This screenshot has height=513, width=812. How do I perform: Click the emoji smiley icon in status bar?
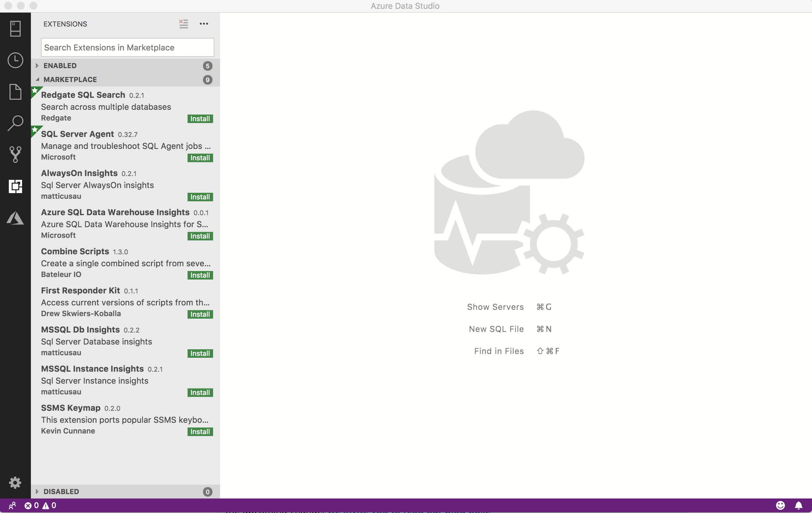(780, 505)
